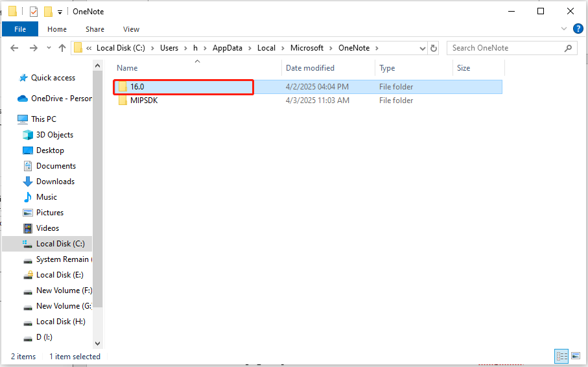
Task: Maximize the OneNote Explorer window
Action: 541,11
